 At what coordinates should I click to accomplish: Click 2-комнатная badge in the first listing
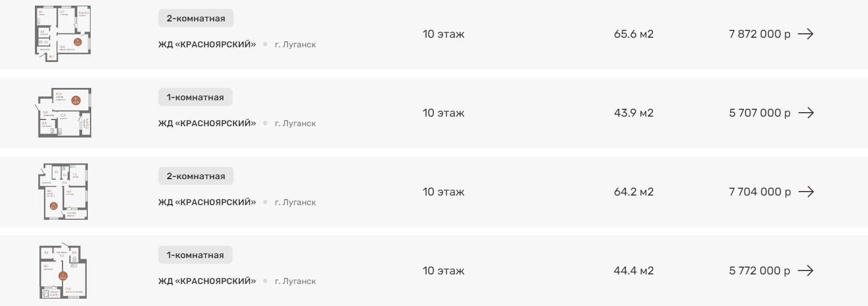(x=196, y=19)
